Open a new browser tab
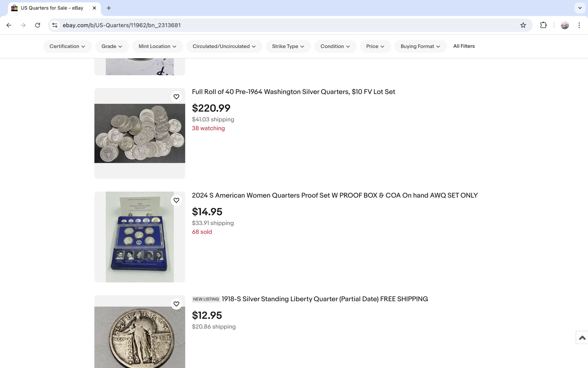 click(x=109, y=8)
